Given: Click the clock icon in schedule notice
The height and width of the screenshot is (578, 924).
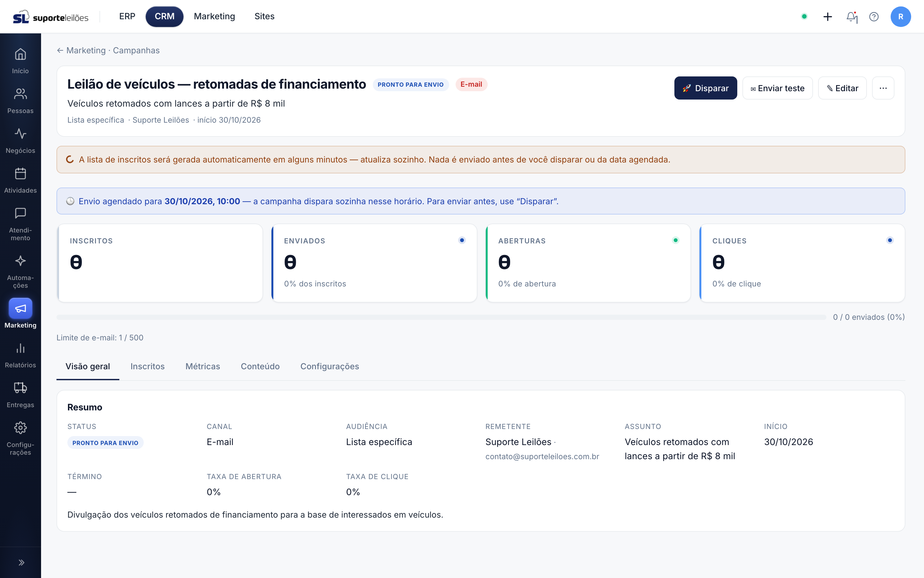Looking at the screenshot, I should 70,201.
